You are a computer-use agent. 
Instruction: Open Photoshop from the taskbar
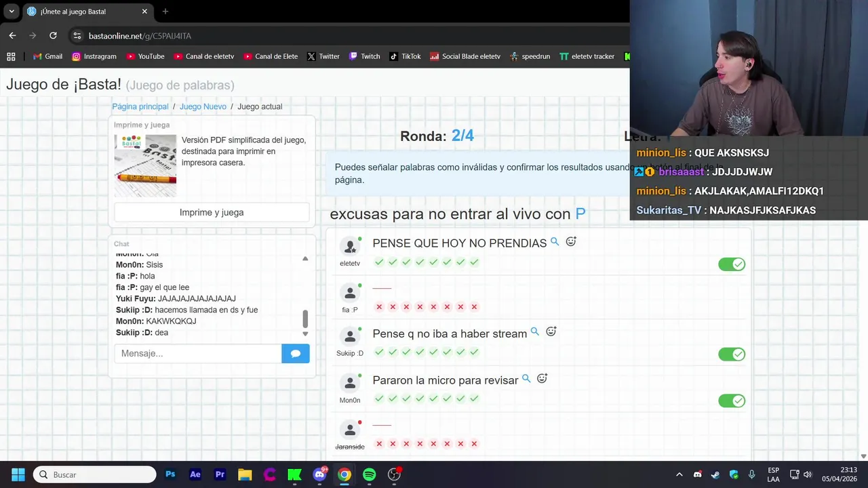[x=170, y=474]
